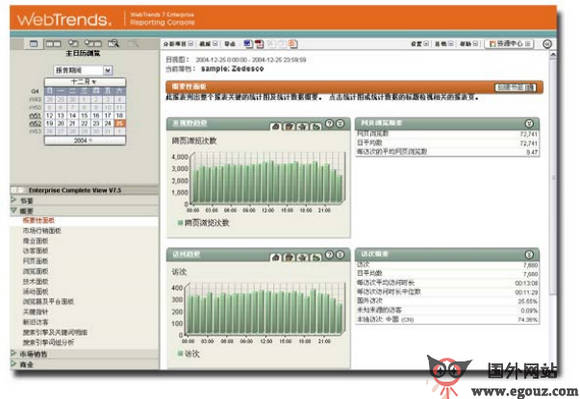This screenshot has width=580, height=399.
Task: Click the green 网页浏览次数 legend swatch
Action: (180, 223)
